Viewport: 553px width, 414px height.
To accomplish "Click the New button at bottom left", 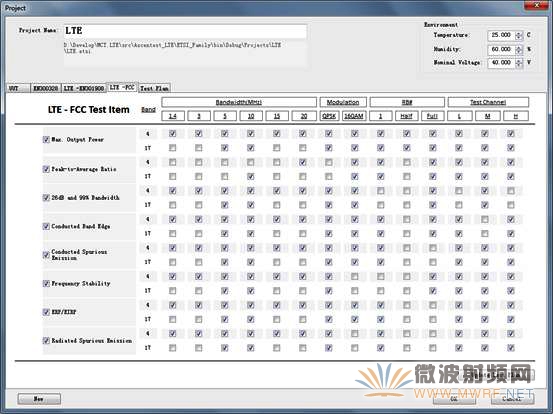I will 39,399.
